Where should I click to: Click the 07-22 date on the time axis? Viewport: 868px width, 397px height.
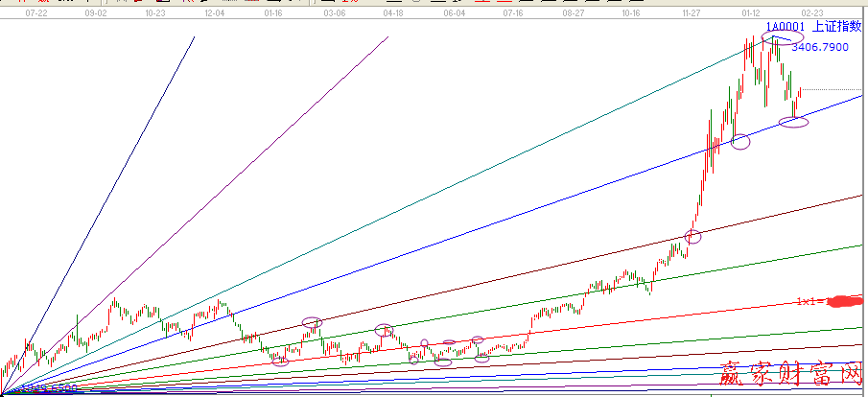(x=36, y=14)
